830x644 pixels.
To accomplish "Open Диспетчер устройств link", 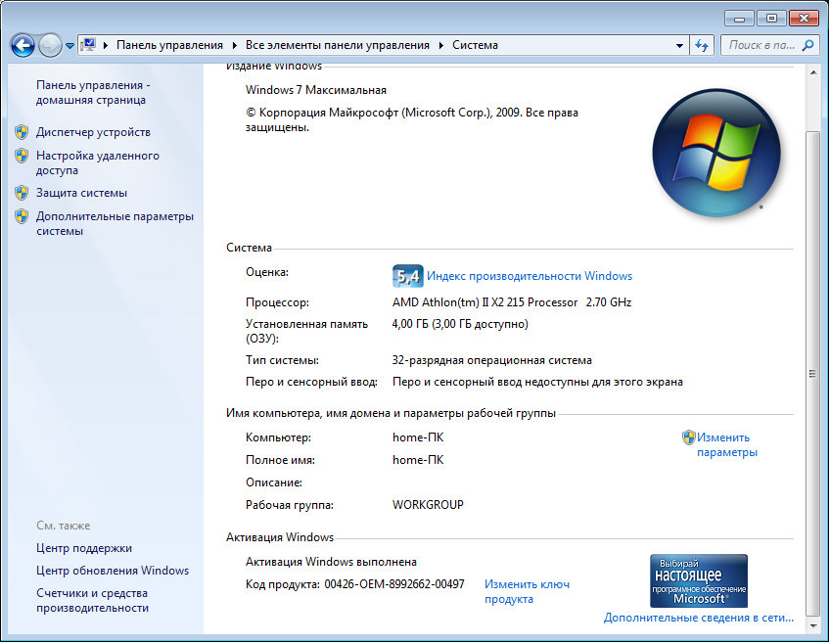I will [93, 132].
